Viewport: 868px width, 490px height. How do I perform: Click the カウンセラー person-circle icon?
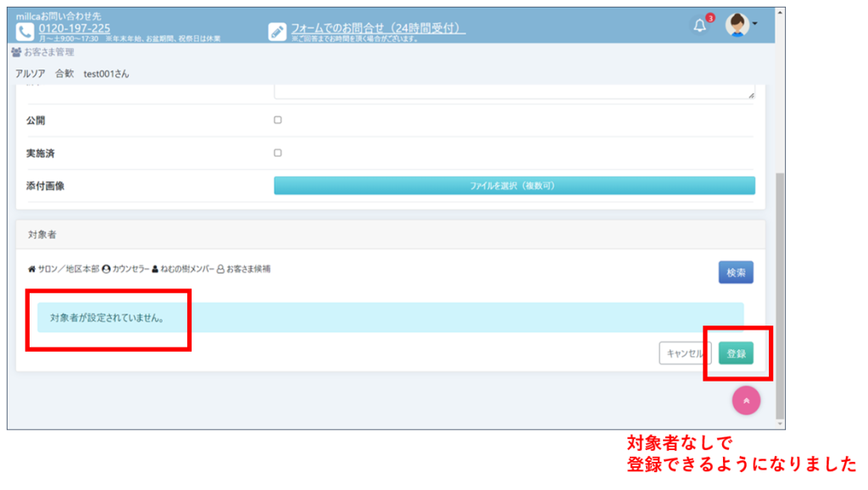coord(106,269)
